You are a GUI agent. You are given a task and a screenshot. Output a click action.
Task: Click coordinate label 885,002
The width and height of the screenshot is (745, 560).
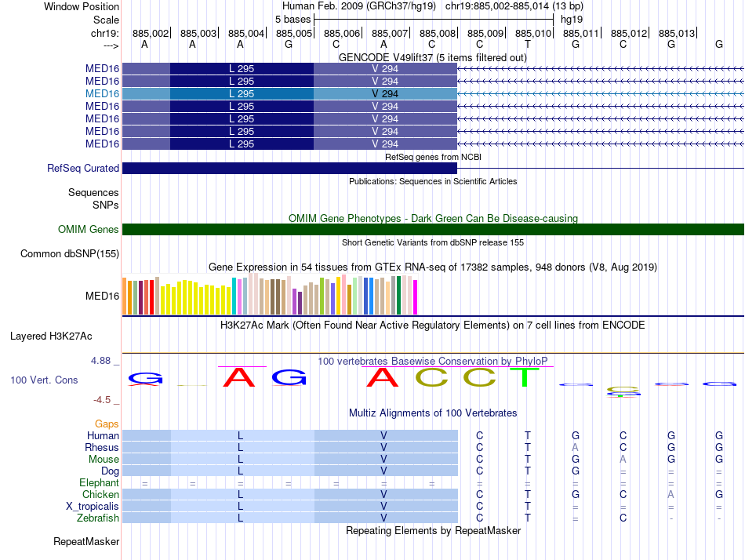click(151, 33)
